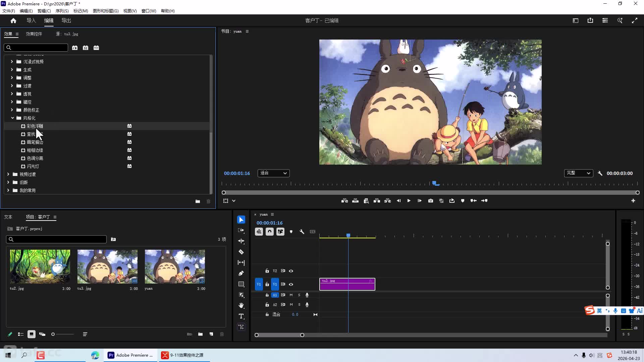The height and width of the screenshot is (362, 644).
Task: Step forward one frame in program monitor
Action: tap(420, 201)
